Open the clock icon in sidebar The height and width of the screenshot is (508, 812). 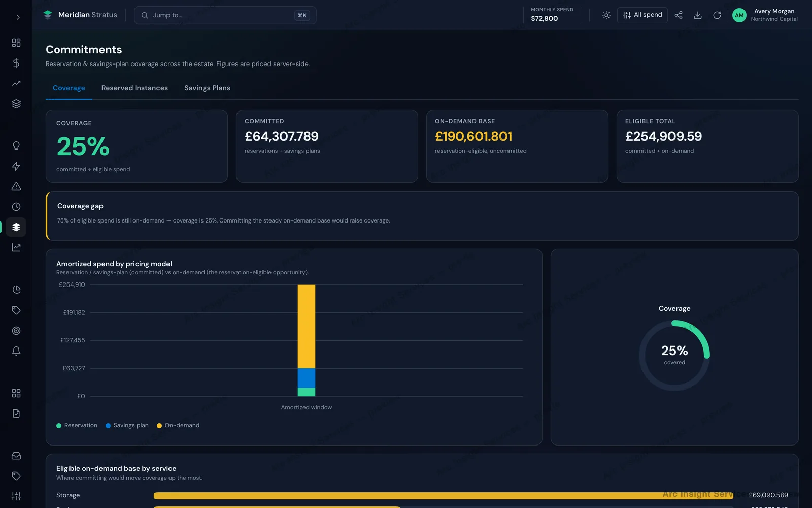coord(16,207)
